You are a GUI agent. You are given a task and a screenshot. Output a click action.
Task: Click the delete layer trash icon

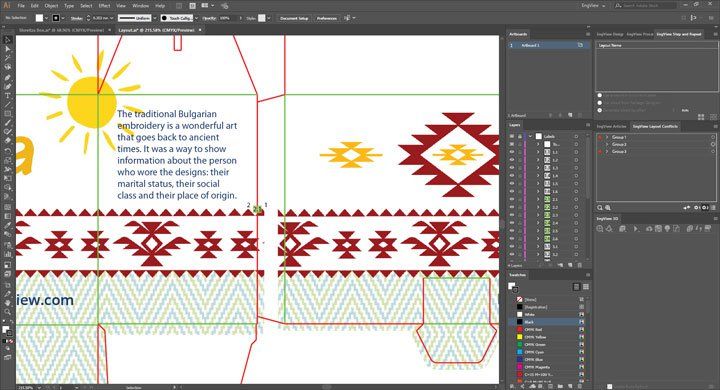click(x=579, y=266)
